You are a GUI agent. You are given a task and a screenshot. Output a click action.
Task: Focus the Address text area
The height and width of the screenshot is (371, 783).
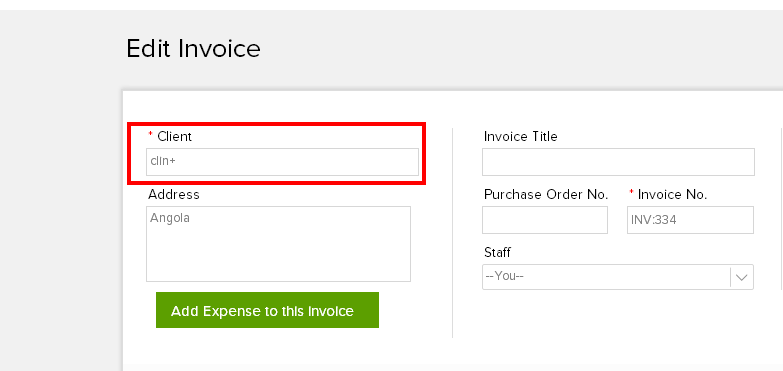pyautogui.click(x=278, y=244)
